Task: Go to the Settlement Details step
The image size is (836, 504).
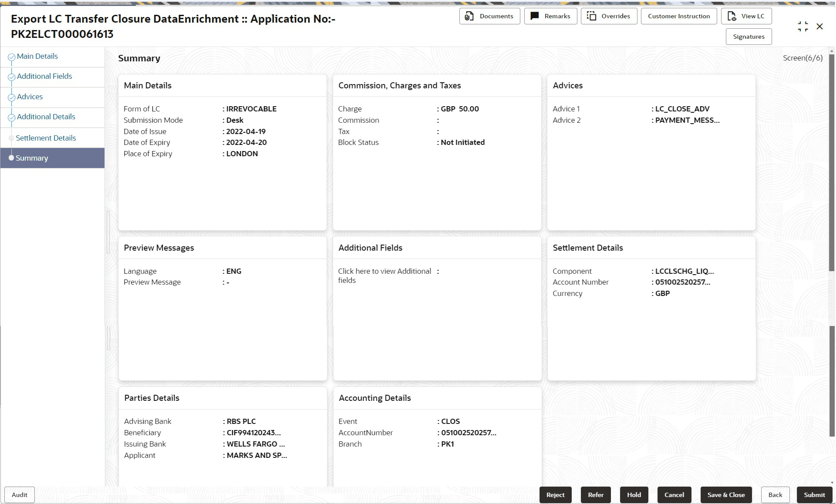Action: [x=46, y=138]
